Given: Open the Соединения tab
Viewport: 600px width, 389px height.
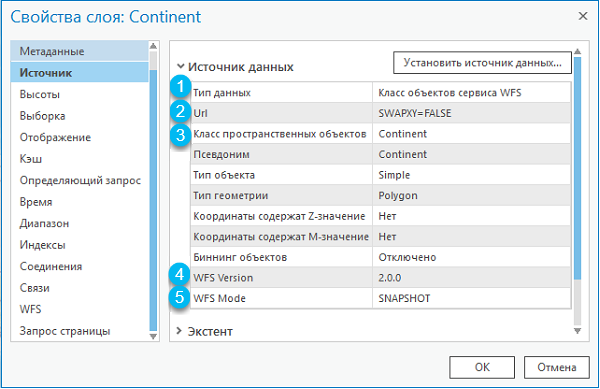Looking at the screenshot, I should tap(80, 266).
